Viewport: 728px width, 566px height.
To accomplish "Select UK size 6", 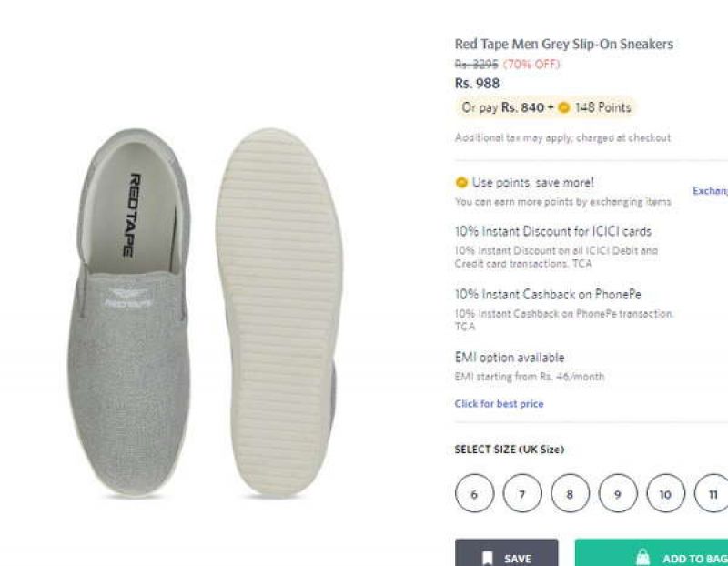I will pos(472,494).
